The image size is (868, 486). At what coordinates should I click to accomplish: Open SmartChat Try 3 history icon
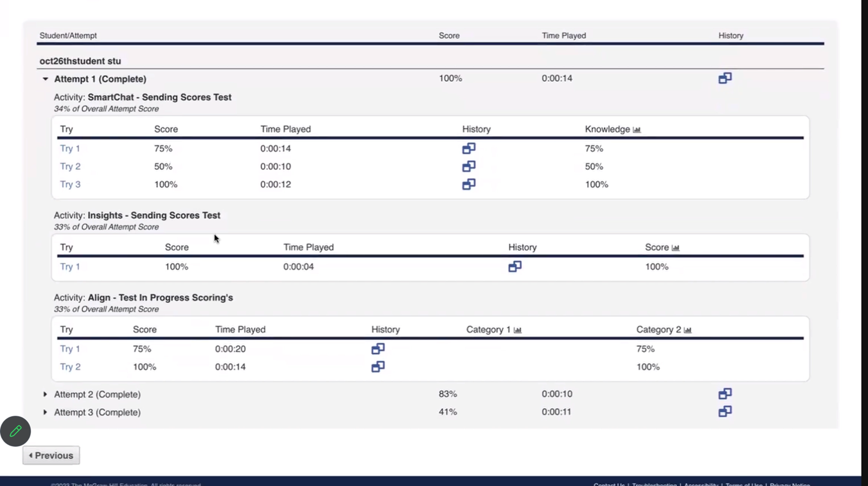click(469, 184)
